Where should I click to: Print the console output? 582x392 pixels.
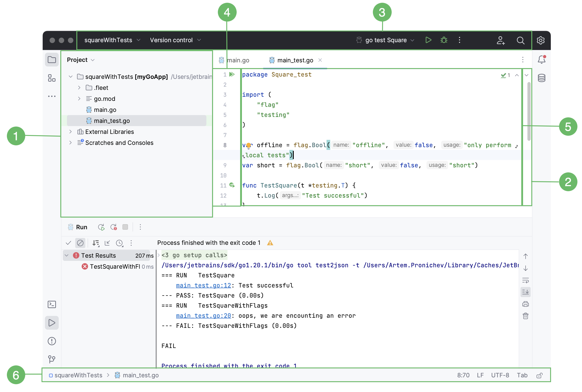526,304
